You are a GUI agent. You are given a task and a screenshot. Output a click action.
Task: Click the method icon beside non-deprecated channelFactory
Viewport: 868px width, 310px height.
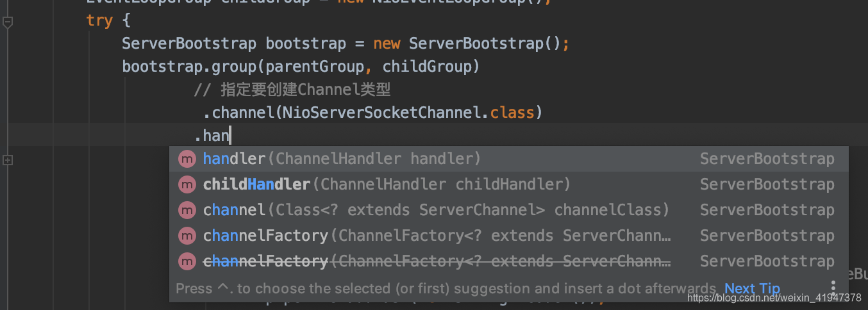click(x=187, y=236)
